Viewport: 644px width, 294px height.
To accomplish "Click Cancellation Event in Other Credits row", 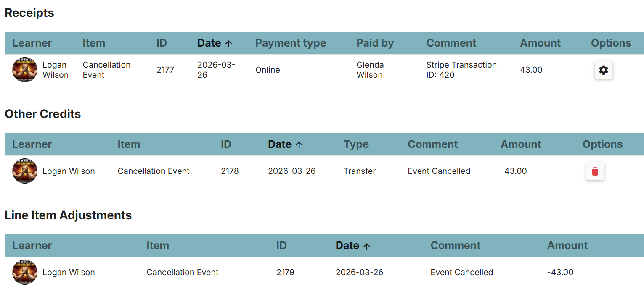I will pyautogui.click(x=154, y=171).
